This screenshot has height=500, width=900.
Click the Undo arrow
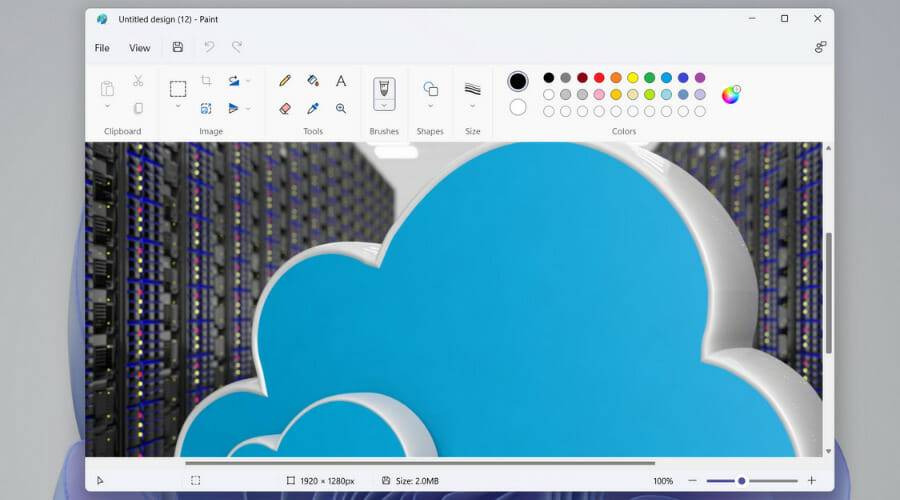[x=209, y=47]
